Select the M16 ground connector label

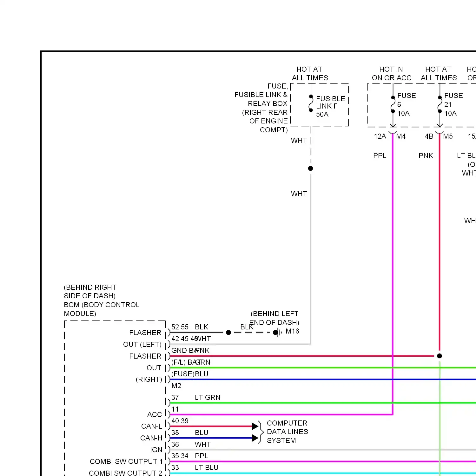click(292, 331)
